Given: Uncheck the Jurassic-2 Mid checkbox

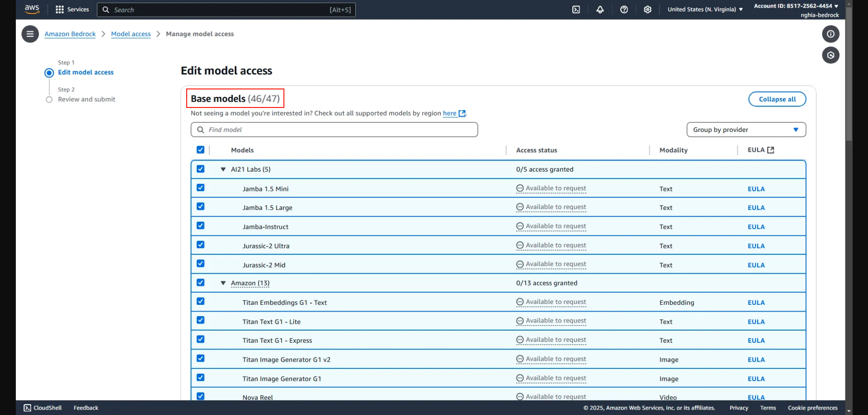Looking at the screenshot, I should click(201, 264).
